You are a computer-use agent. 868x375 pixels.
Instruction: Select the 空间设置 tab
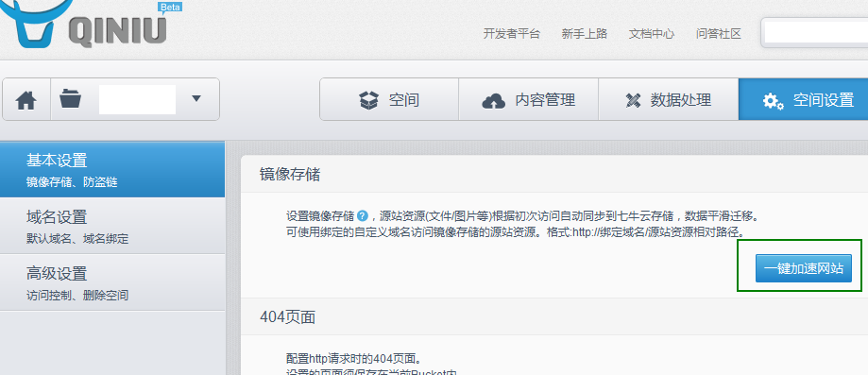pyautogui.click(x=803, y=100)
